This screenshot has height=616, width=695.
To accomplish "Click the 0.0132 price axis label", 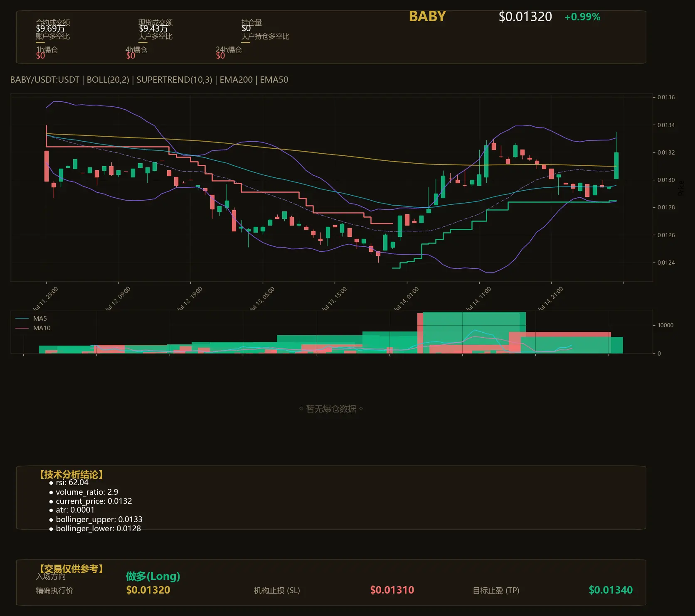I will pos(666,152).
